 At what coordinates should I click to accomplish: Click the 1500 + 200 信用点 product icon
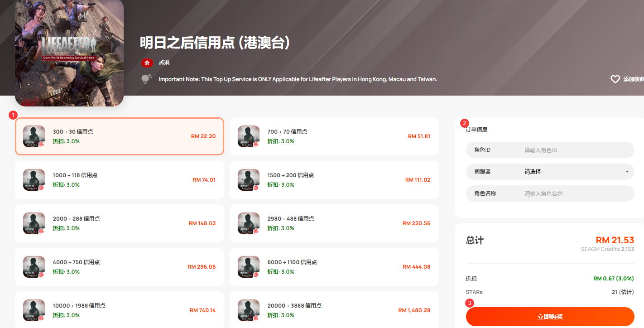point(249,180)
